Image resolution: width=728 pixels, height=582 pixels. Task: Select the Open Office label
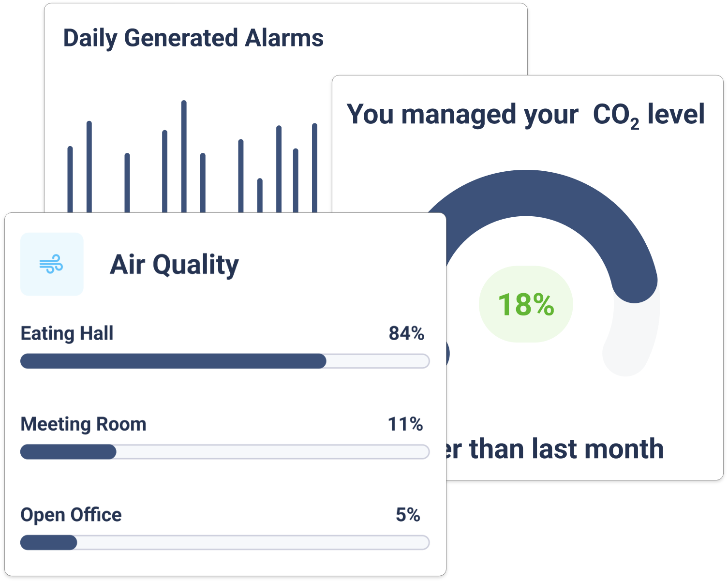(71, 515)
